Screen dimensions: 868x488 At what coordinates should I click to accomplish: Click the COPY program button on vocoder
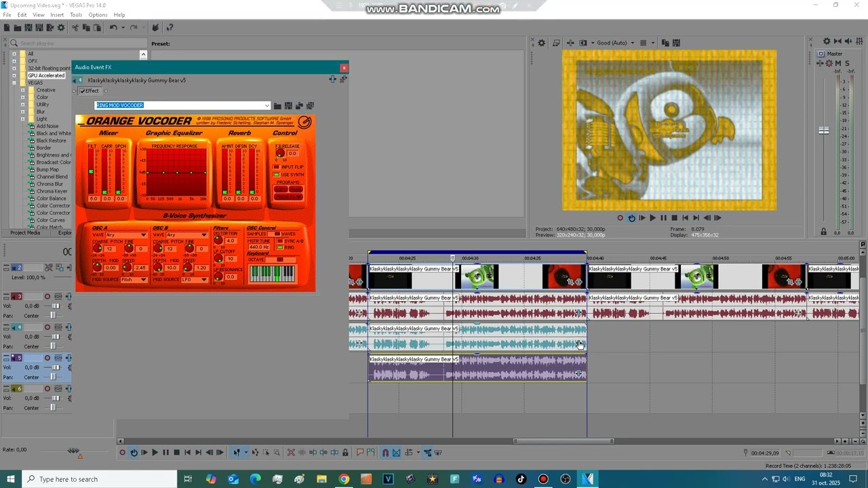[281, 189]
